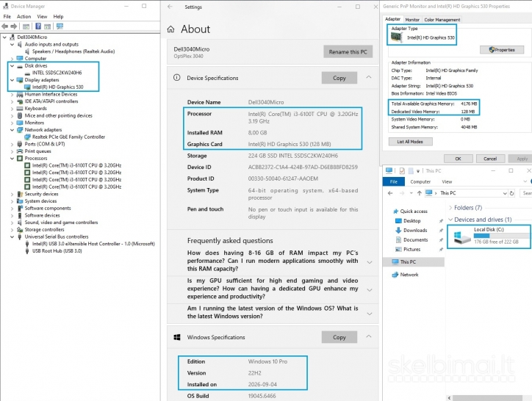Viewport: 532px width, 401px height.
Task: Click Cancel in graphics properties dialog
Action: 490,159
